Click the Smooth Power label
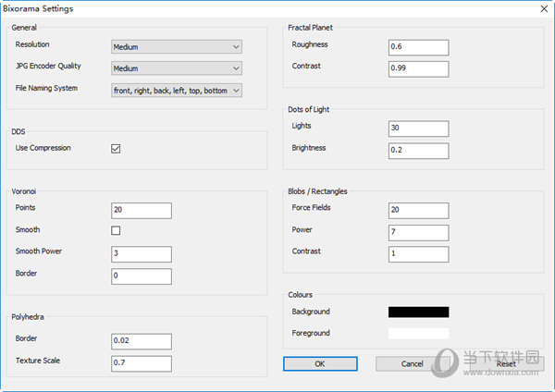 point(39,251)
